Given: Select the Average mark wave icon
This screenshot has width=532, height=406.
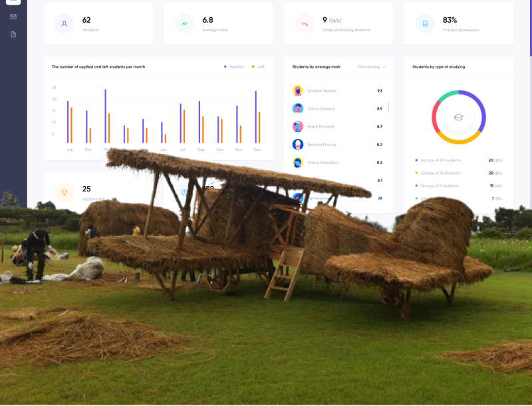Looking at the screenshot, I should [x=183, y=23].
